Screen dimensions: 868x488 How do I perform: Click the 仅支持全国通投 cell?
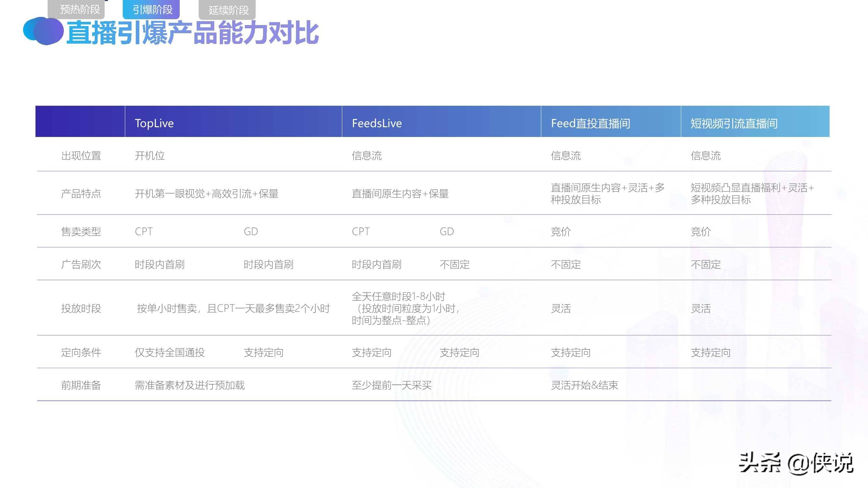170,352
